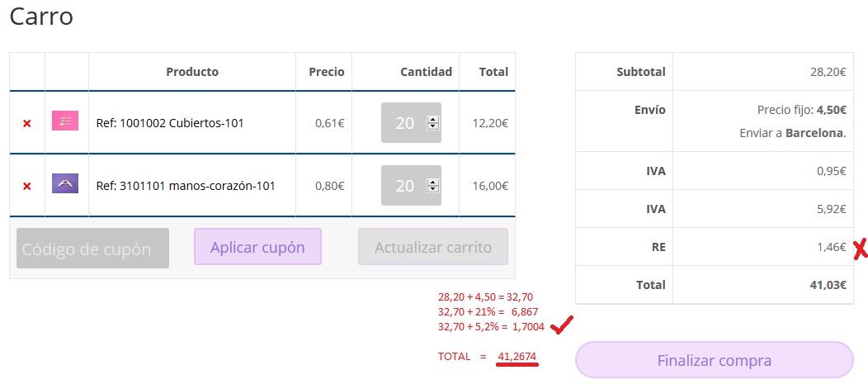
Task: Click the Actualizar carrito button
Action: [433, 247]
